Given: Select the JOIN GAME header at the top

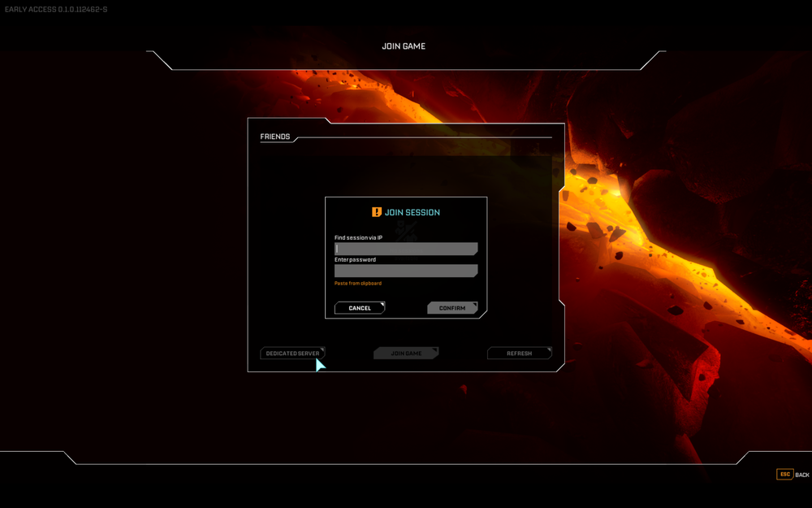Looking at the screenshot, I should [x=404, y=46].
